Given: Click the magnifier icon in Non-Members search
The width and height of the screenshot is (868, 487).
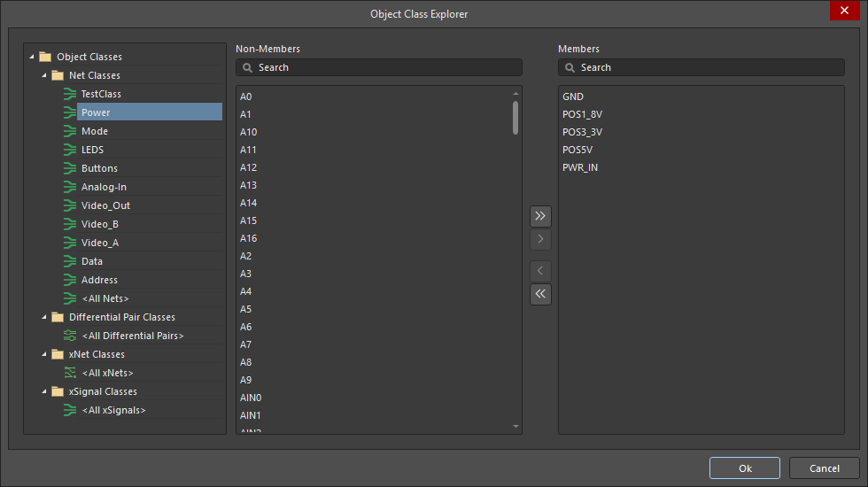Looking at the screenshot, I should point(247,67).
